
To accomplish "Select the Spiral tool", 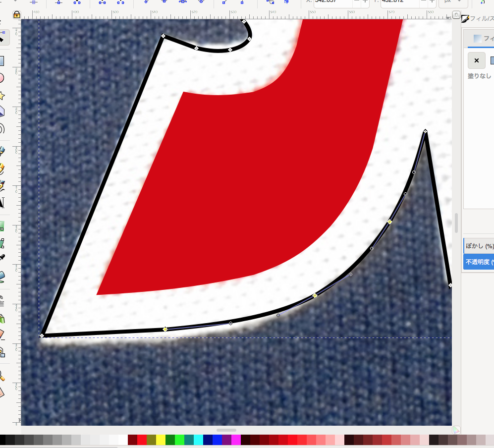I will pyautogui.click(x=1, y=129).
